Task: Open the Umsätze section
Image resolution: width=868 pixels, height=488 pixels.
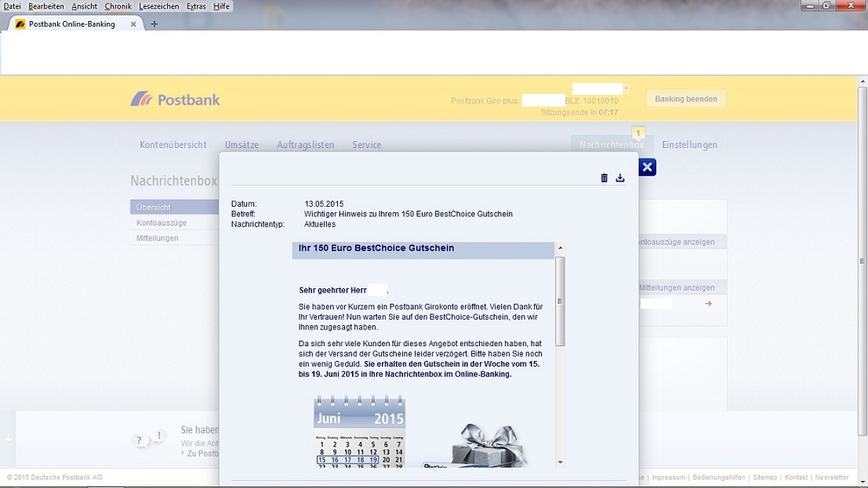Action: click(x=242, y=144)
